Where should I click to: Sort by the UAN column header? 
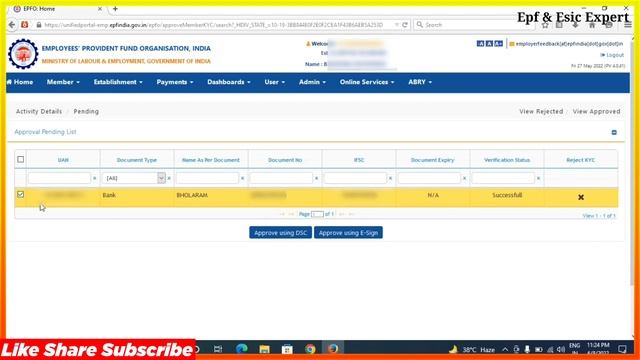click(63, 160)
